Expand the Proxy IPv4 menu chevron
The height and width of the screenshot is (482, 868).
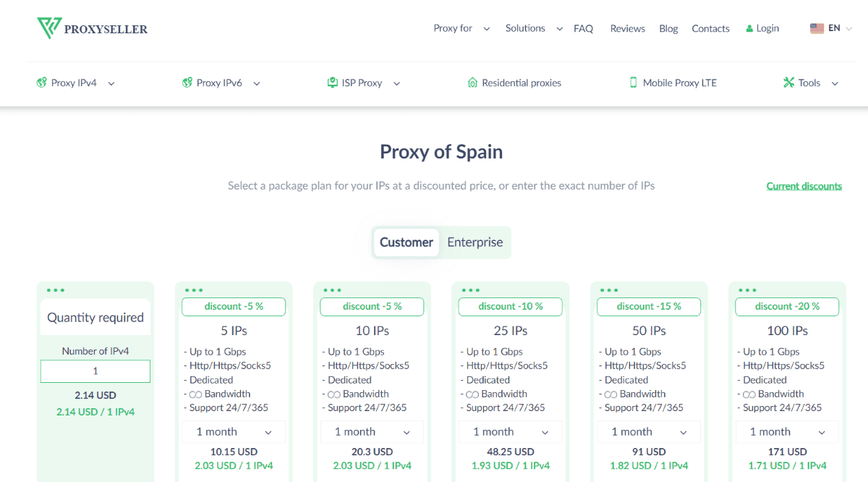111,84
